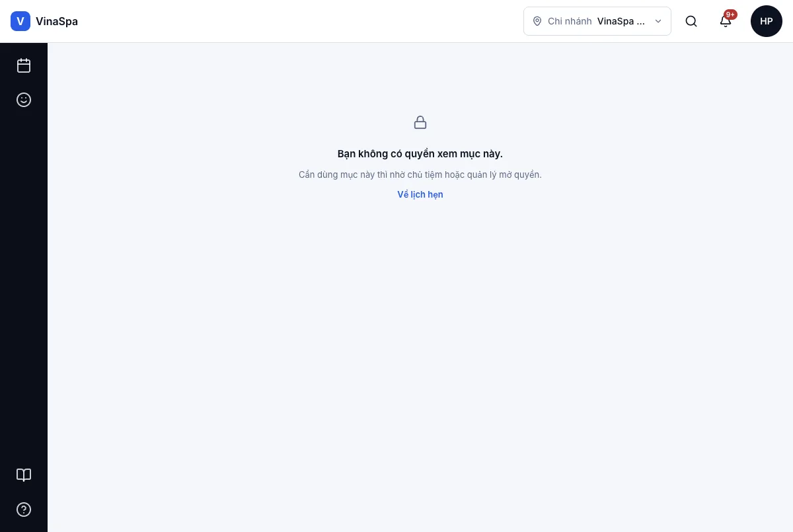Screen dimensions: 793x532
Task: Click the help question mark icon
Action: [x=24, y=510]
